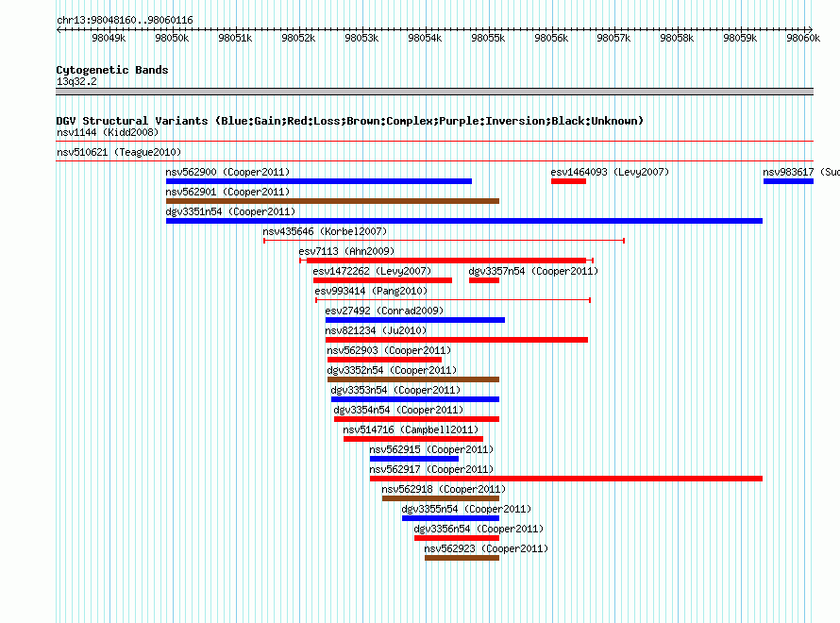
Task: Click the 13q32.2 band label
Action: [76, 81]
